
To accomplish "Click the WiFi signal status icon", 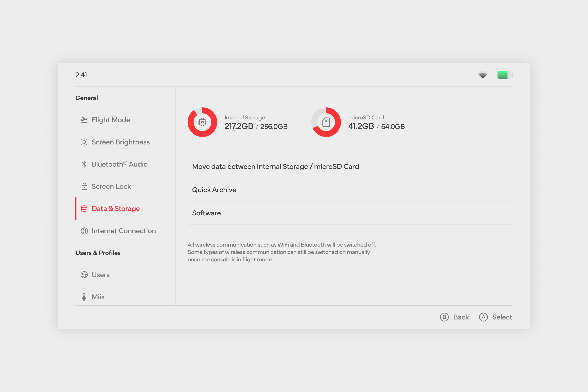I will point(482,75).
